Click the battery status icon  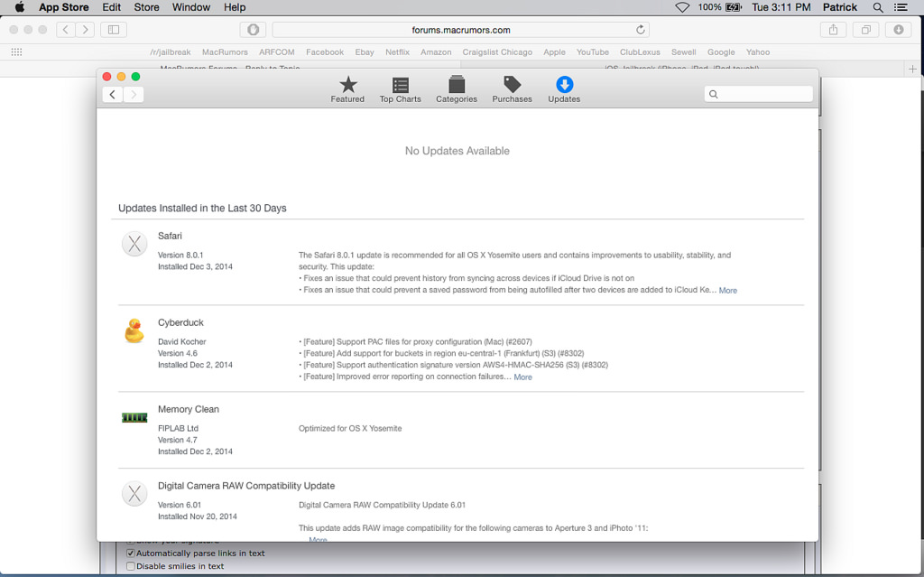click(733, 7)
